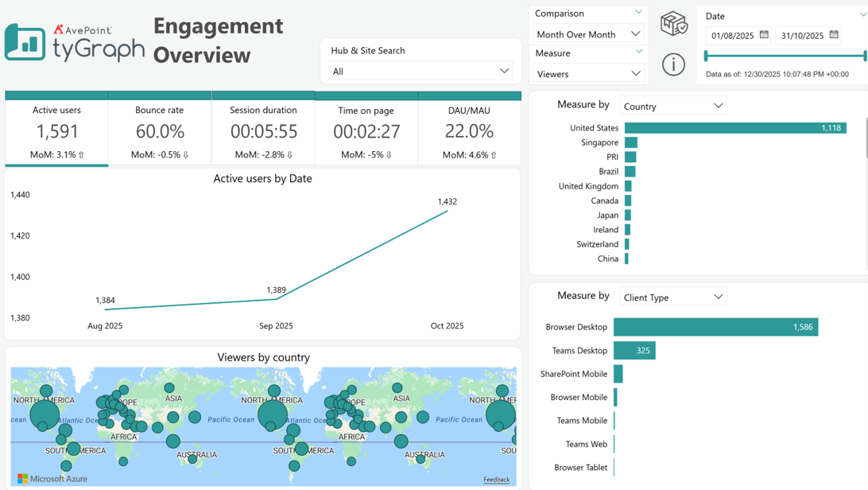Open the Hub & Site Search dropdown
The image size is (868, 490).
coord(420,71)
